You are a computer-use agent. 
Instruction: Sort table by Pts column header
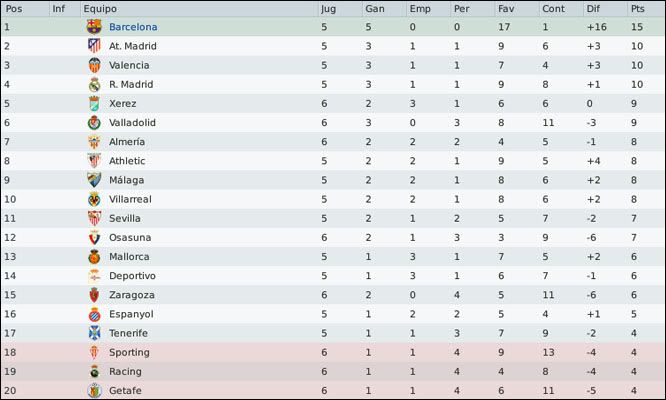pyautogui.click(x=637, y=8)
